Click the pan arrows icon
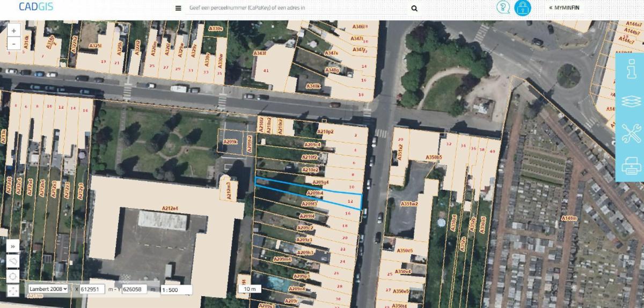The width and height of the screenshot is (644, 308). [13, 291]
